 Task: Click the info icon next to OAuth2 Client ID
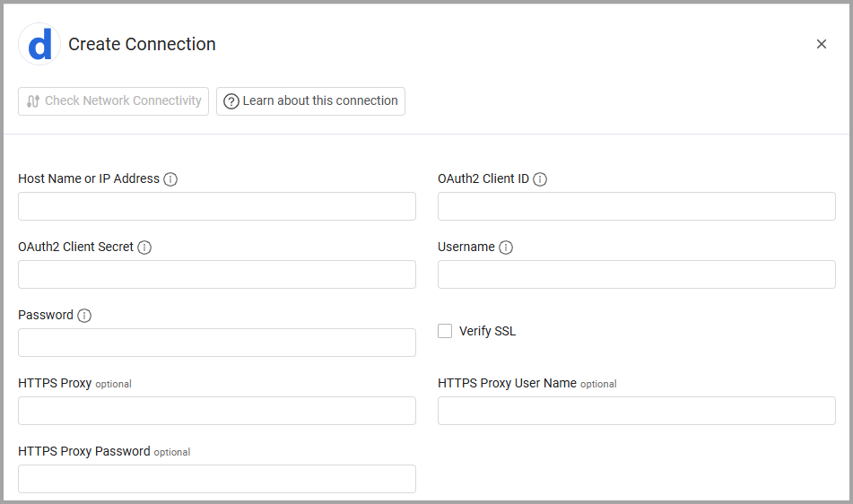540,179
